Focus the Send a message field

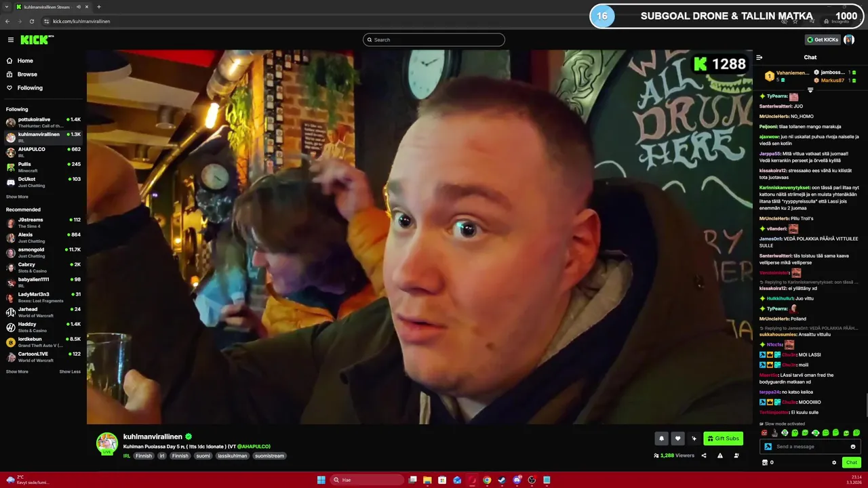point(811,447)
